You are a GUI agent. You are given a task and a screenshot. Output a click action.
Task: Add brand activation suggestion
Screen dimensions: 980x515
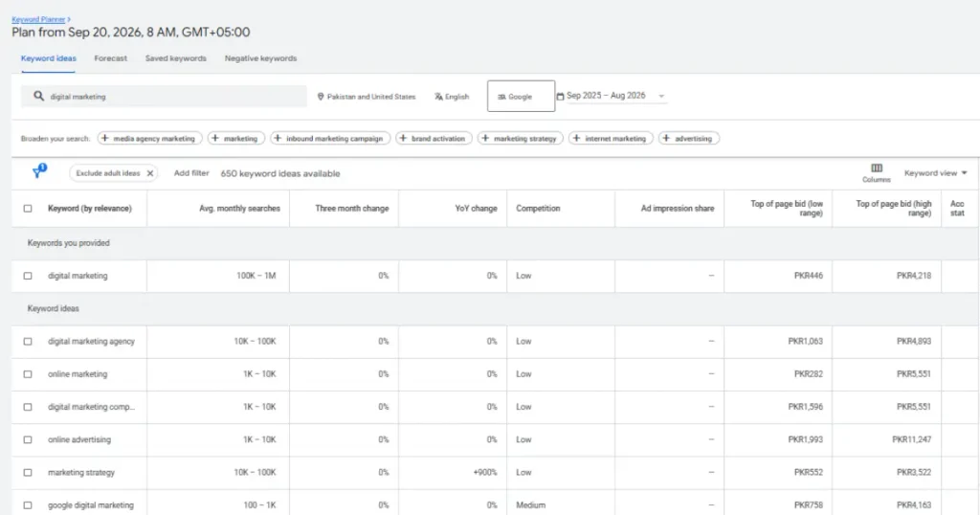[x=434, y=138]
